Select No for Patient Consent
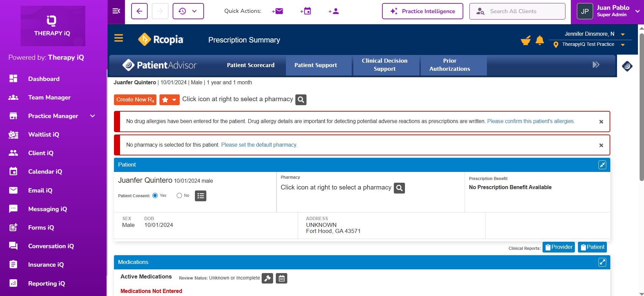This screenshot has height=296, width=644. click(179, 196)
